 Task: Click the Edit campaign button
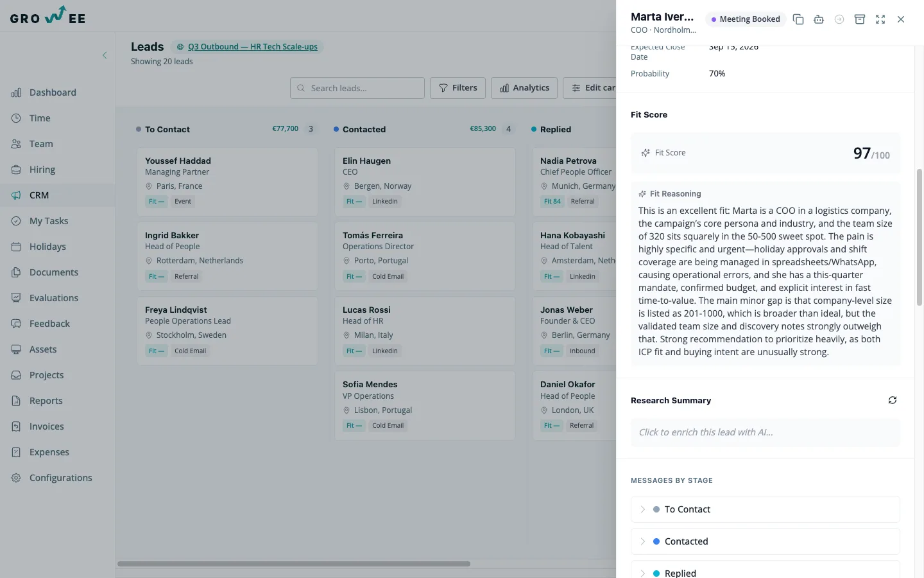coord(590,88)
